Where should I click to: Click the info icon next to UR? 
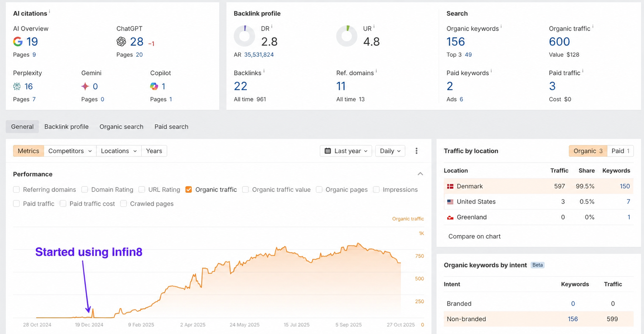[374, 27]
